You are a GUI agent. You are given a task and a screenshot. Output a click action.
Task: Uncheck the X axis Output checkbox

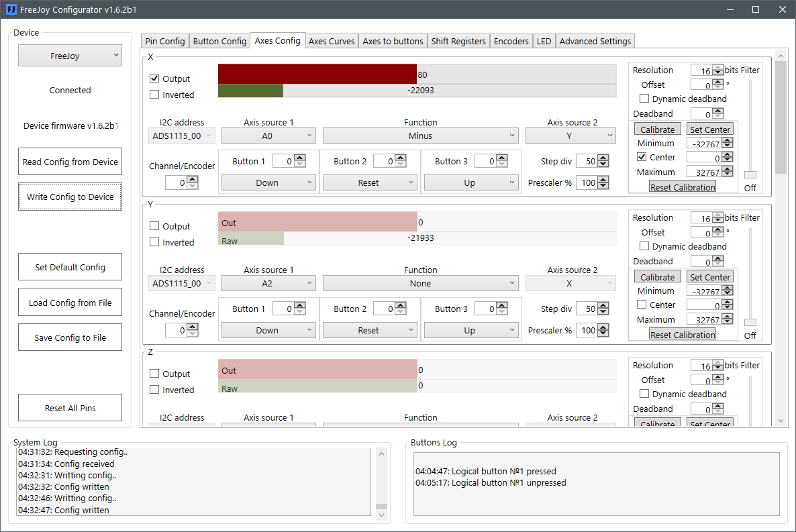[x=154, y=78]
